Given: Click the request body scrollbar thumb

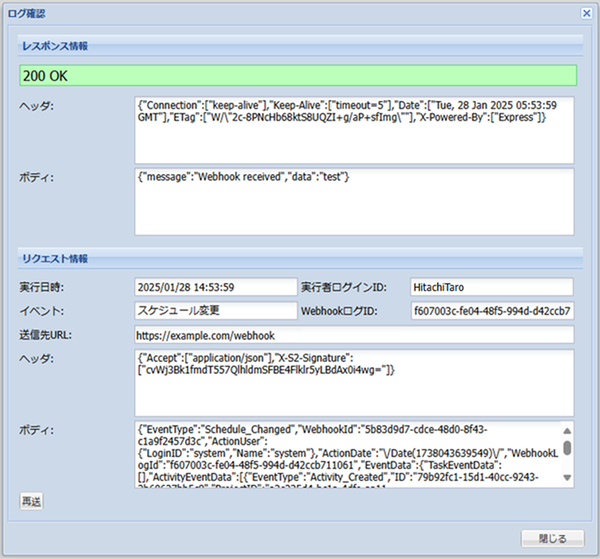Looking at the screenshot, I should pyautogui.click(x=568, y=446).
